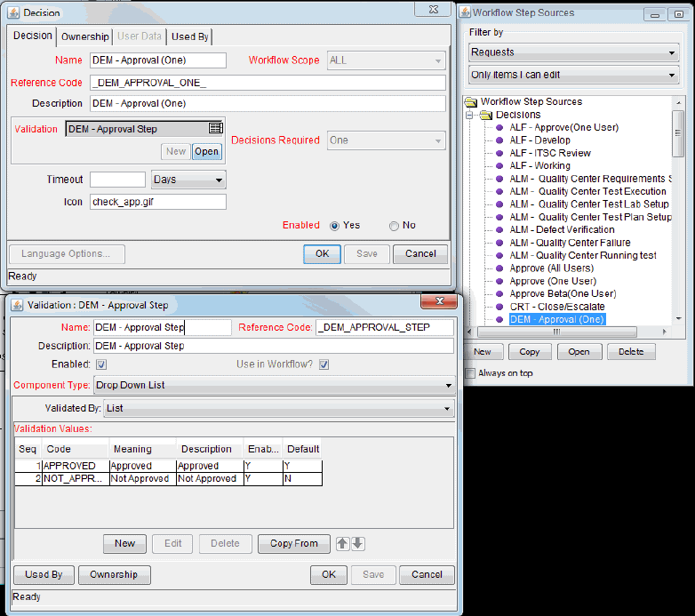
Task: Click purple bullet beside CRT - Close/Escalate
Action: pyautogui.click(x=499, y=307)
